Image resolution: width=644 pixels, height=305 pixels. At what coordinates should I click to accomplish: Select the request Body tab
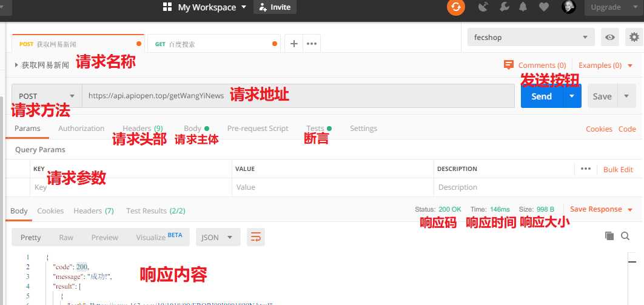pyautogui.click(x=196, y=129)
